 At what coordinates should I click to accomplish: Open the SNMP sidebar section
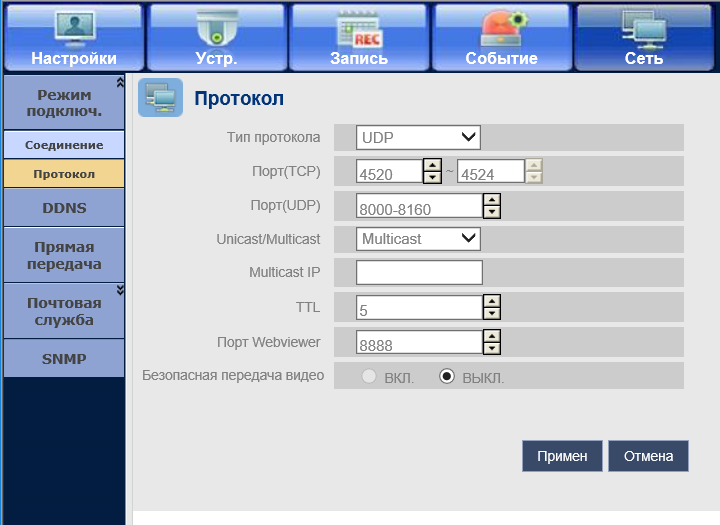pyautogui.click(x=64, y=358)
